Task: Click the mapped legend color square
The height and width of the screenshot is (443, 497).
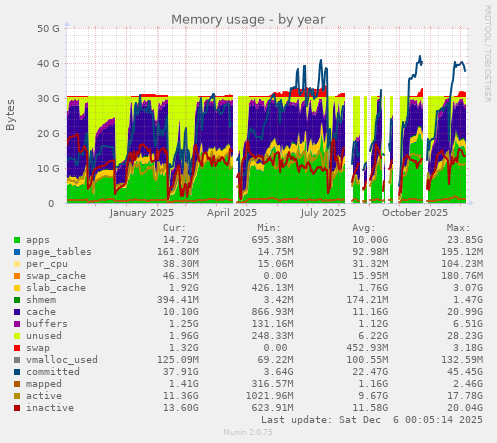Action: pyautogui.click(x=17, y=384)
